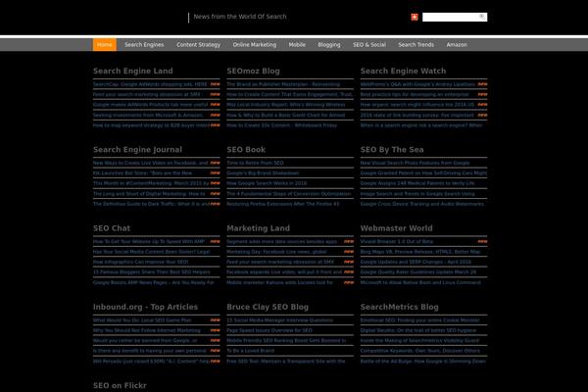Open 'How To Get Your Website Up To Speed With AMP'
588x392 pixels.
click(x=149, y=242)
